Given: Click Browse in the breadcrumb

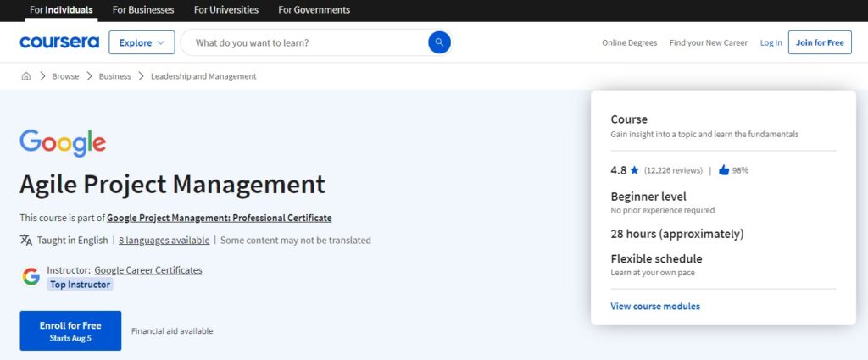Looking at the screenshot, I should click(x=65, y=76).
